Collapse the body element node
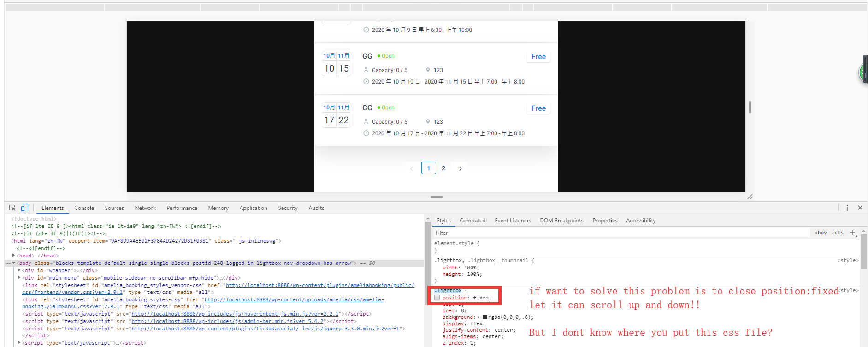The image size is (868, 347). coord(14,263)
